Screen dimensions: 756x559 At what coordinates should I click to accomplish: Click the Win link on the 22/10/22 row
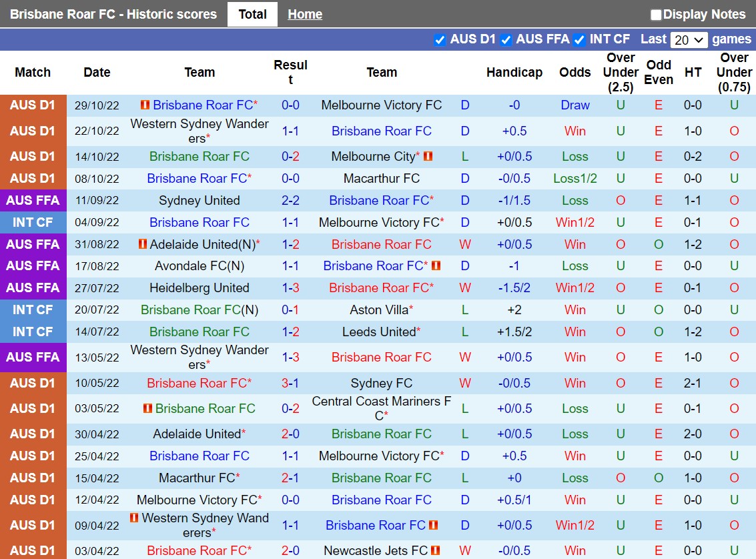575,131
